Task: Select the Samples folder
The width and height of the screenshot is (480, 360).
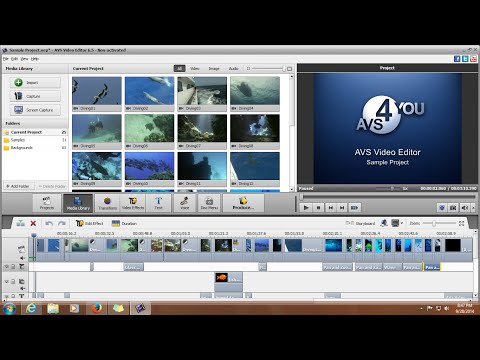Action: pyautogui.click(x=35, y=140)
